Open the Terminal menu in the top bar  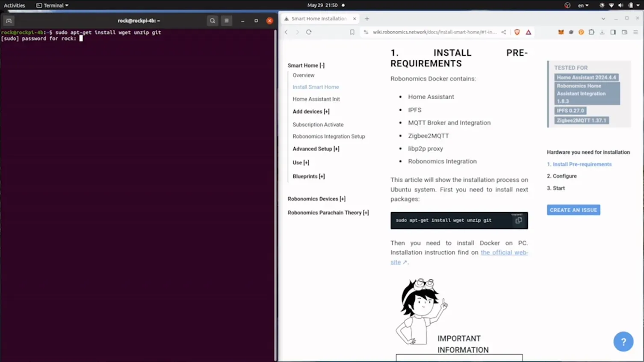[52, 5]
